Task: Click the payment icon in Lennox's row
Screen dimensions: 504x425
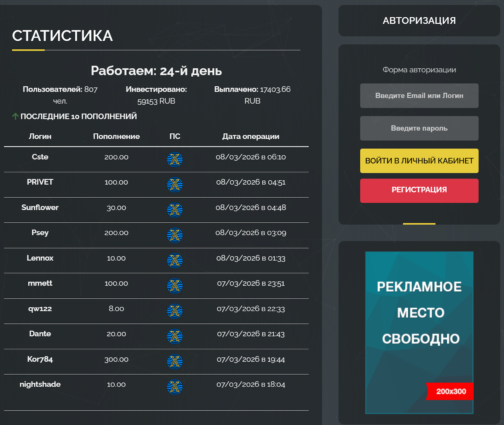Action: point(175,261)
